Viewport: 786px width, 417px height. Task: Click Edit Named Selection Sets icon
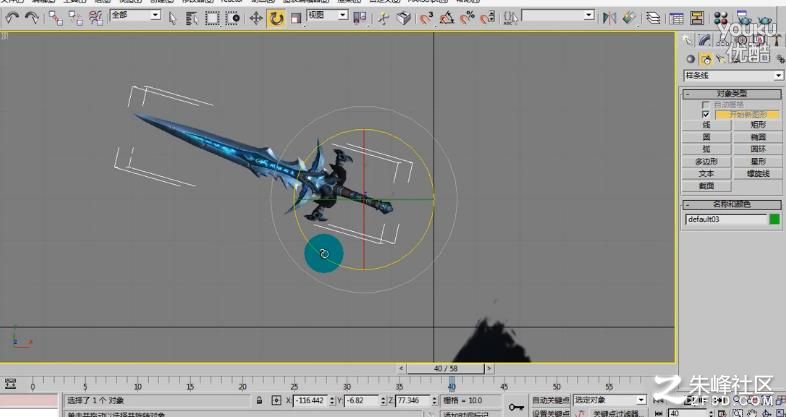coord(511,19)
